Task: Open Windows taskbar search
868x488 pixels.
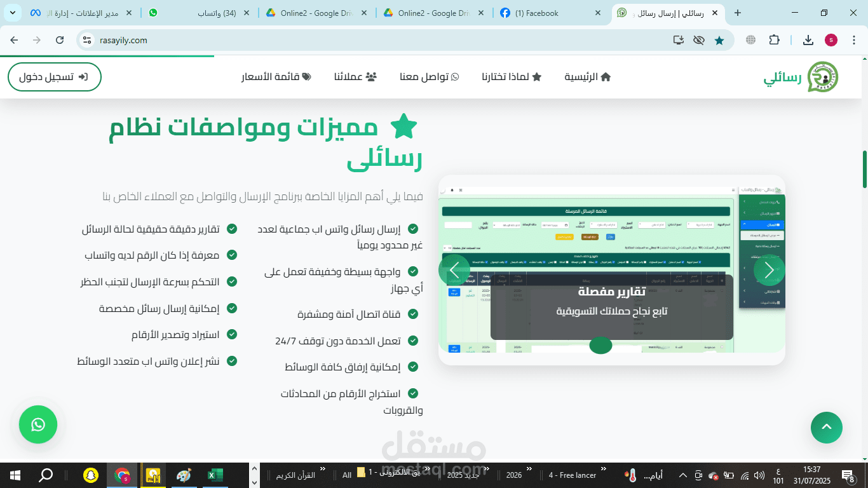Action: point(46,475)
